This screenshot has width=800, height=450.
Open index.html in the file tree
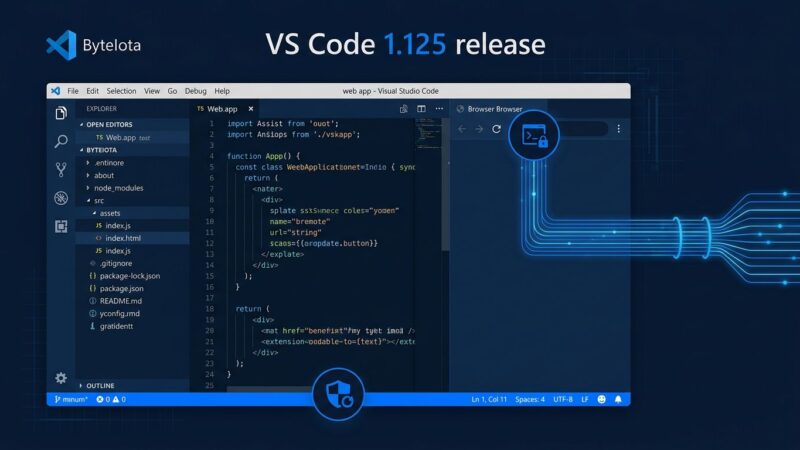(133, 238)
